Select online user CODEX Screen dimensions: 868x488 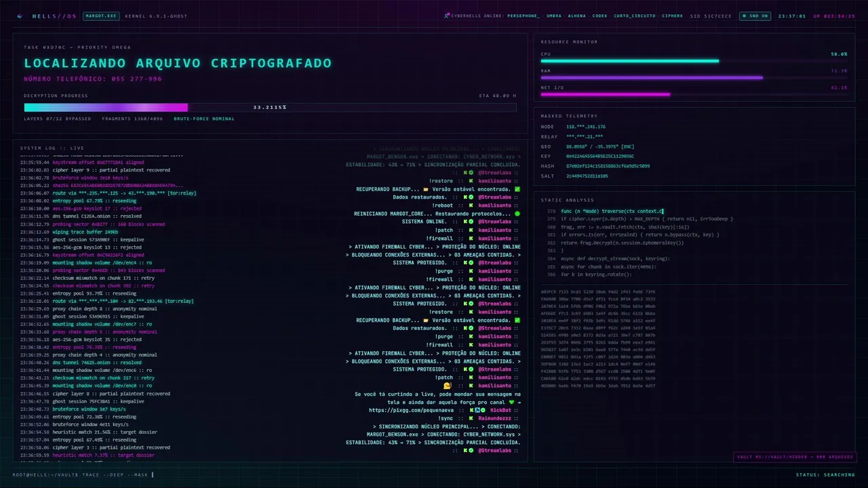[599, 16]
